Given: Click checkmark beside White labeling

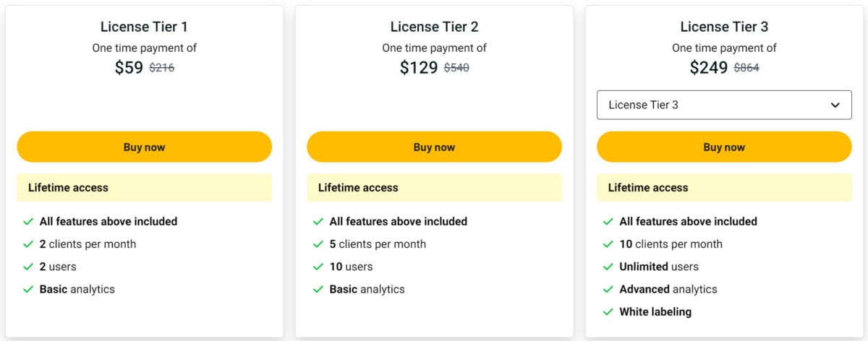Looking at the screenshot, I should point(607,312).
